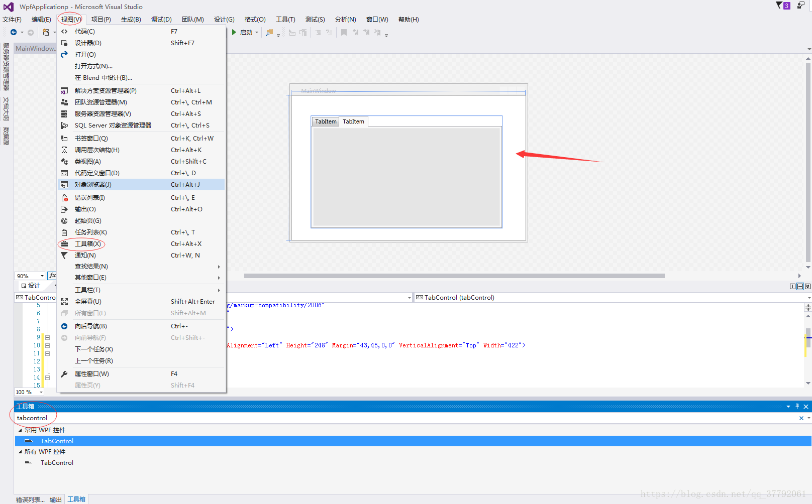Open 通知(N) notifications menu entry

coord(142,255)
